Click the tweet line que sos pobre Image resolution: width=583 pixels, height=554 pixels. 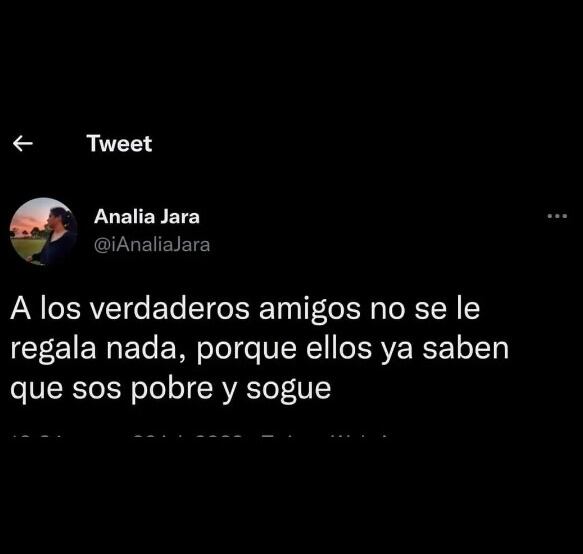coord(171,389)
